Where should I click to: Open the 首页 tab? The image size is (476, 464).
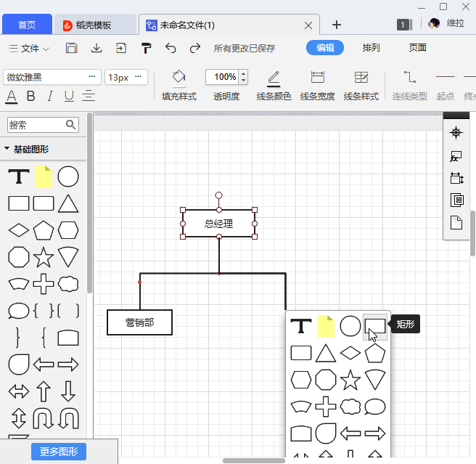pos(27,24)
